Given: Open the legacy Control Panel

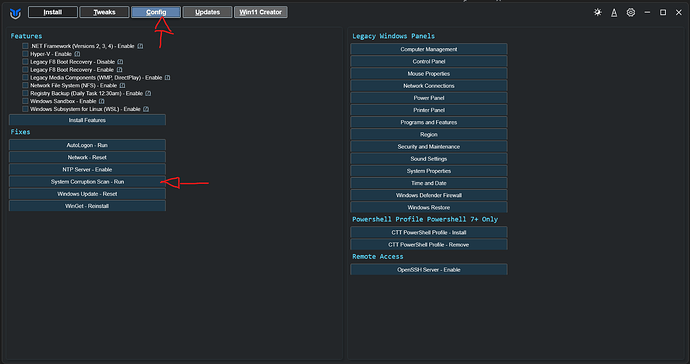Looking at the screenshot, I should (429, 62).
